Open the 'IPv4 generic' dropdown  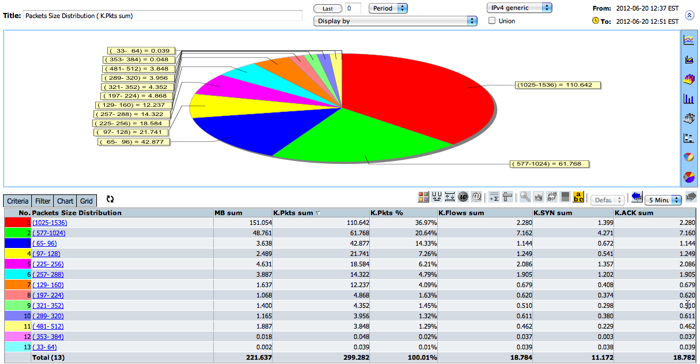[519, 8]
